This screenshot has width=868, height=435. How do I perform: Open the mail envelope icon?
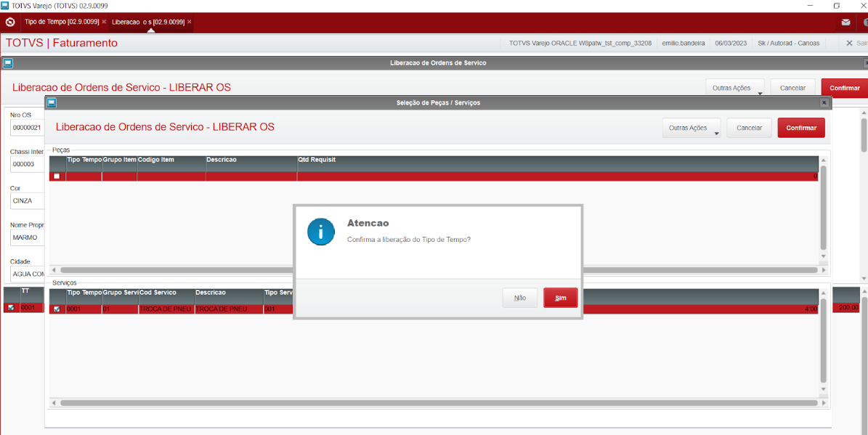pos(845,22)
